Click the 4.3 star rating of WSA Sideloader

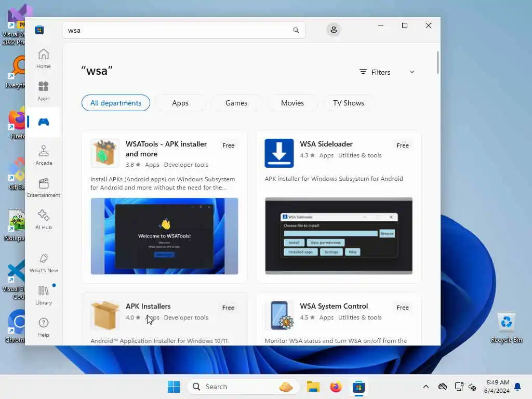tap(308, 155)
